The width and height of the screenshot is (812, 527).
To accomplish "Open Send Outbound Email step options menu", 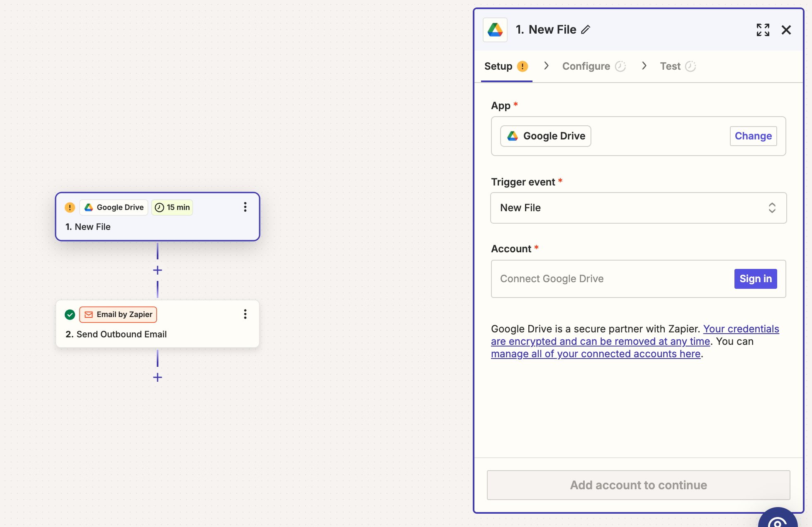I will (x=245, y=314).
